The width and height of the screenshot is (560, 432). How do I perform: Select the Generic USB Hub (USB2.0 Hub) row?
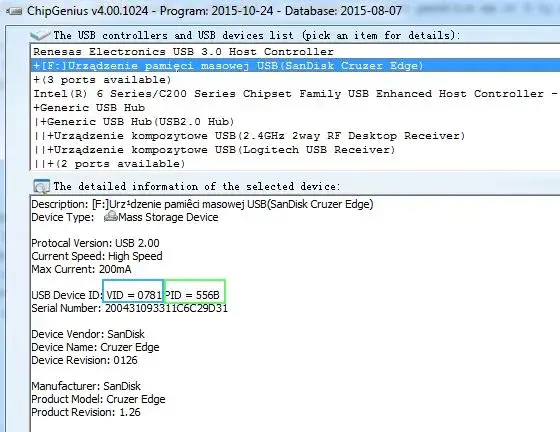[295, 122]
